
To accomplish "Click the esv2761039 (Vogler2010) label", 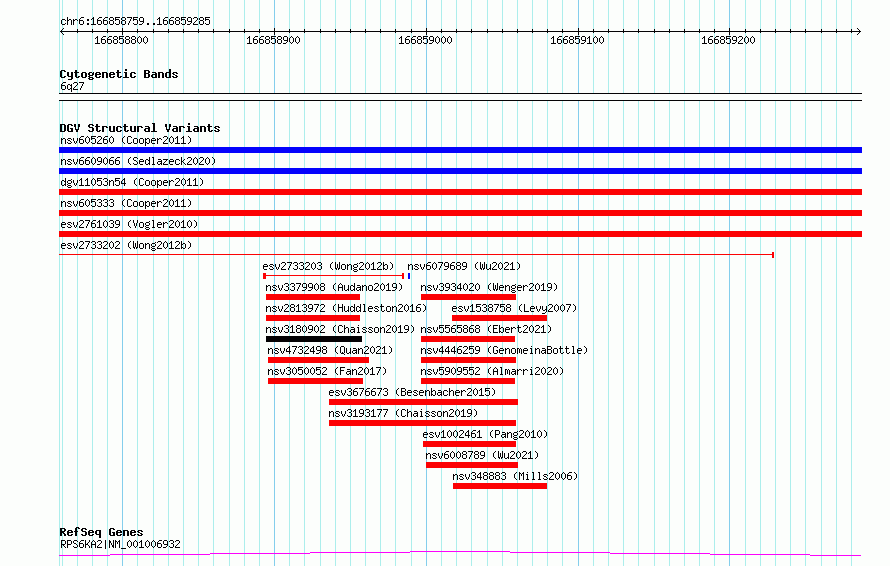I will pos(129,224).
